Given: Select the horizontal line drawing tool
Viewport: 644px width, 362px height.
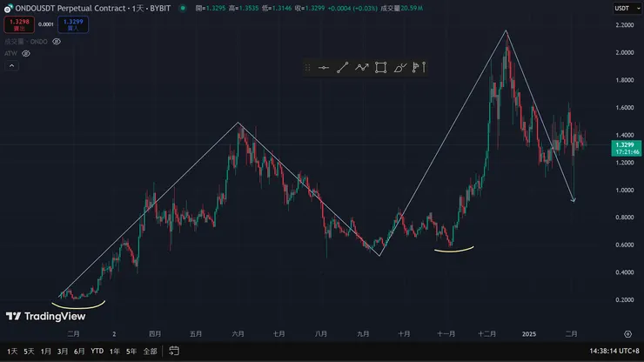Looking at the screenshot, I should click(324, 67).
